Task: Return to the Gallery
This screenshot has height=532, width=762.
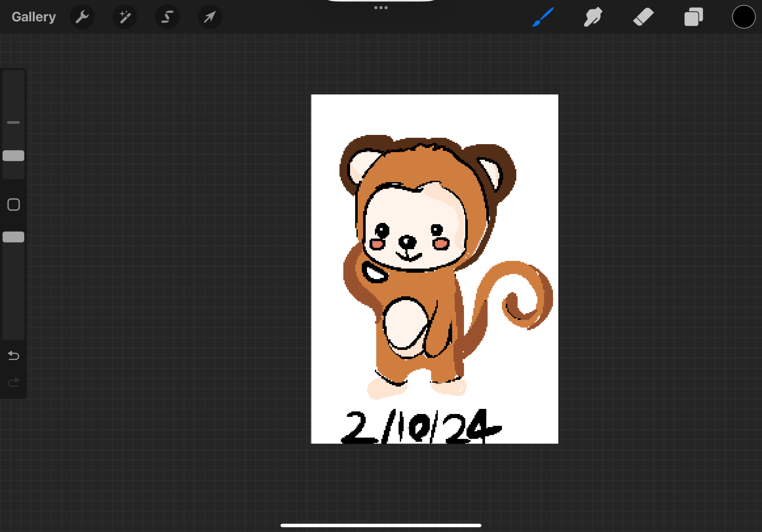Action: (x=34, y=17)
